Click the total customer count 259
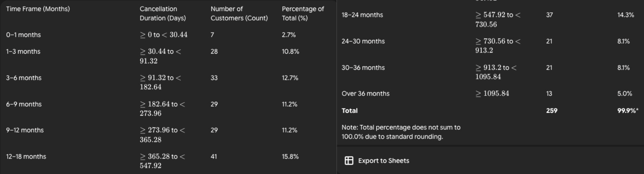The width and height of the screenshot is (644, 174). click(x=552, y=111)
